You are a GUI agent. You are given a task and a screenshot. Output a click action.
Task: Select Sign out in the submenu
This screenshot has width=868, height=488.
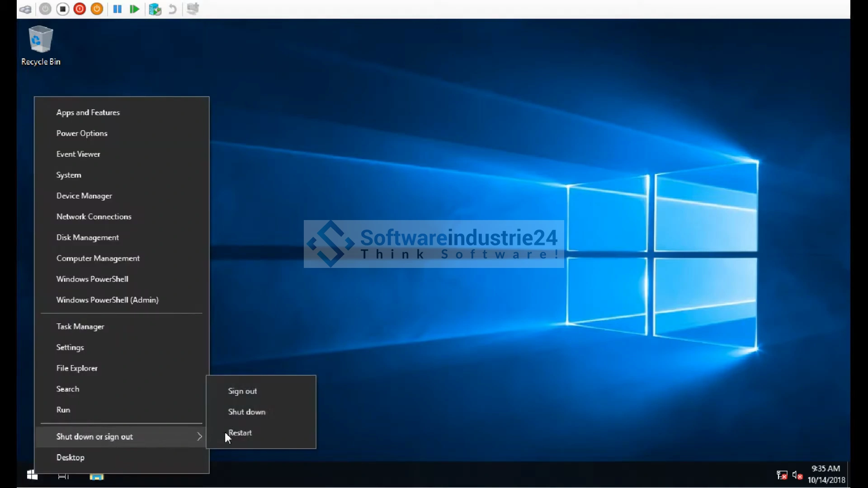click(x=242, y=391)
